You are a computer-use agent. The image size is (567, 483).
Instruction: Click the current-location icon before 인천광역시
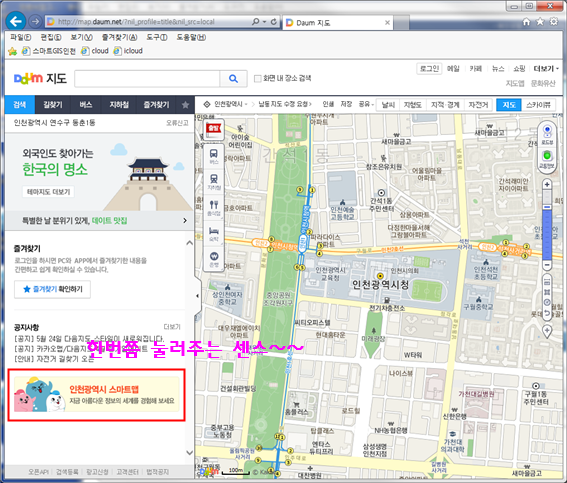pos(207,104)
